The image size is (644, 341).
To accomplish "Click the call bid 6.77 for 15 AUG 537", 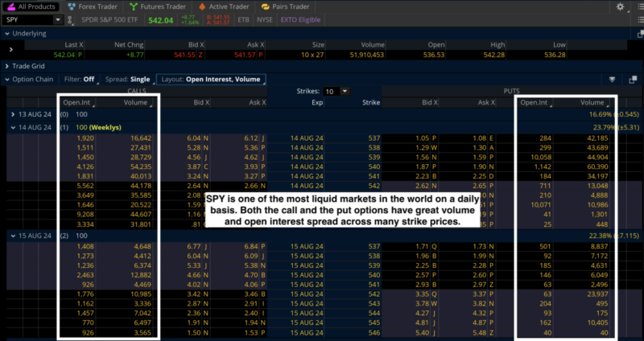I will click(194, 247).
